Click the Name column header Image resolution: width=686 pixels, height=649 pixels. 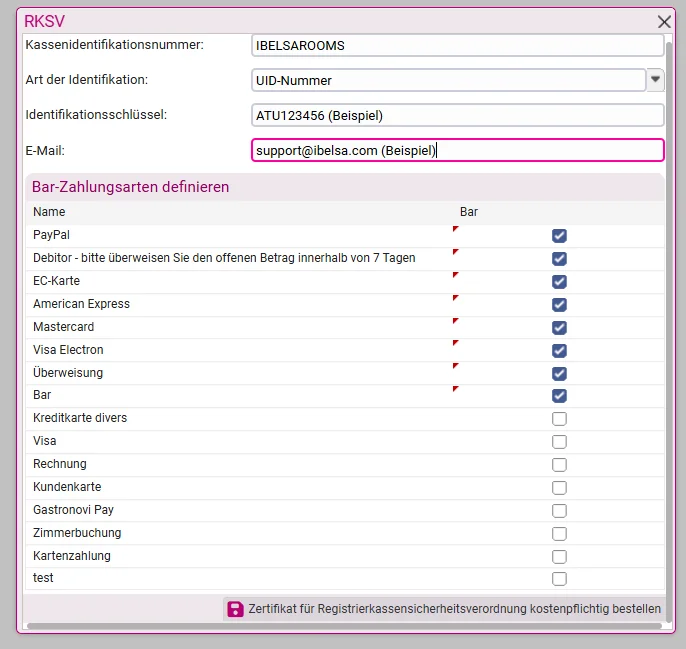point(49,212)
